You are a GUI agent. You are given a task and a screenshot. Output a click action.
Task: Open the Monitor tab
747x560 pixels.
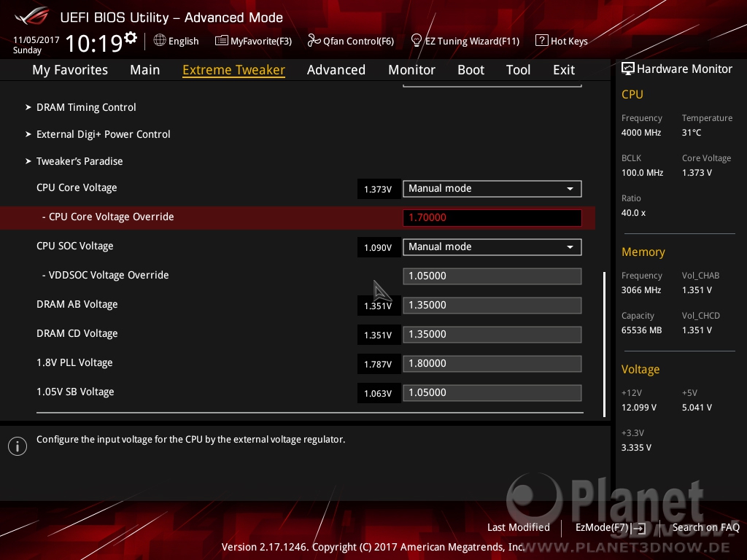pos(411,69)
